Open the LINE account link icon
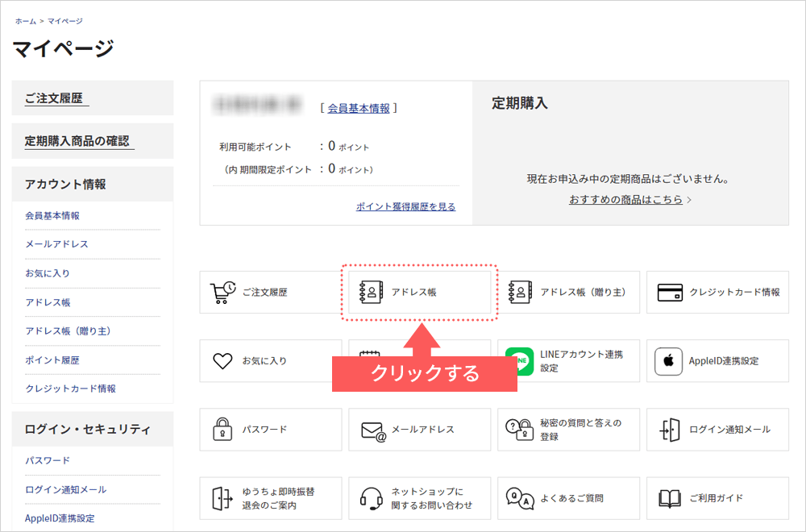Viewport: 806px width, 532px height. click(x=520, y=361)
